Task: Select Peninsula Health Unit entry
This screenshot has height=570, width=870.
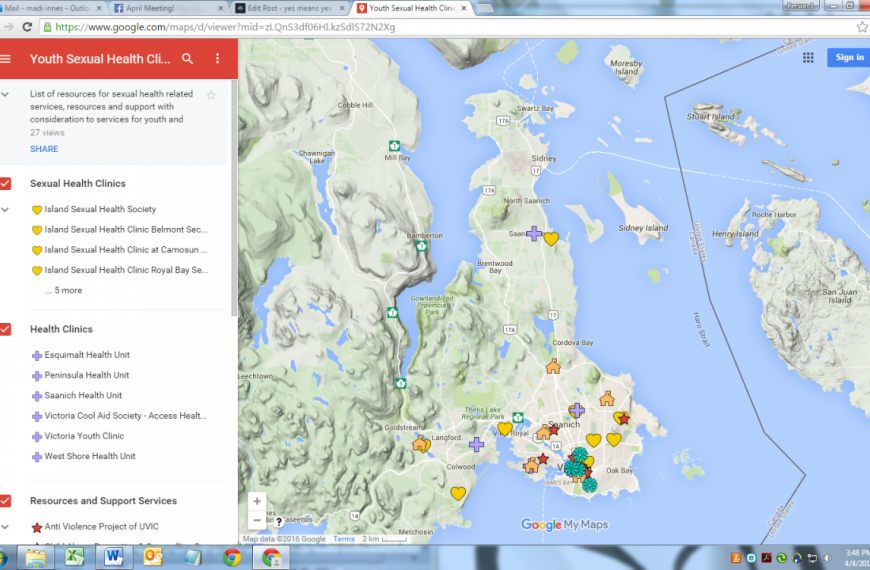Action: pyautogui.click(x=80, y=375)
